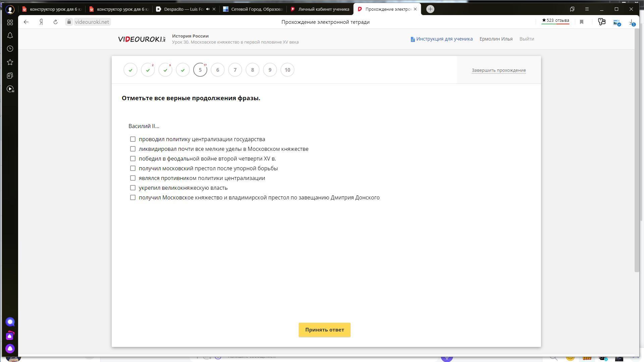
Task: Click the videouroki.net address field
Action: pyautogui.click(x=92, y=22)
